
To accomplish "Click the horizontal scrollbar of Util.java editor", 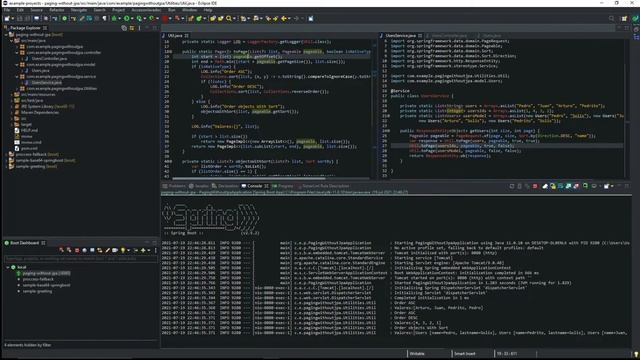I will (x=249, y=178).
